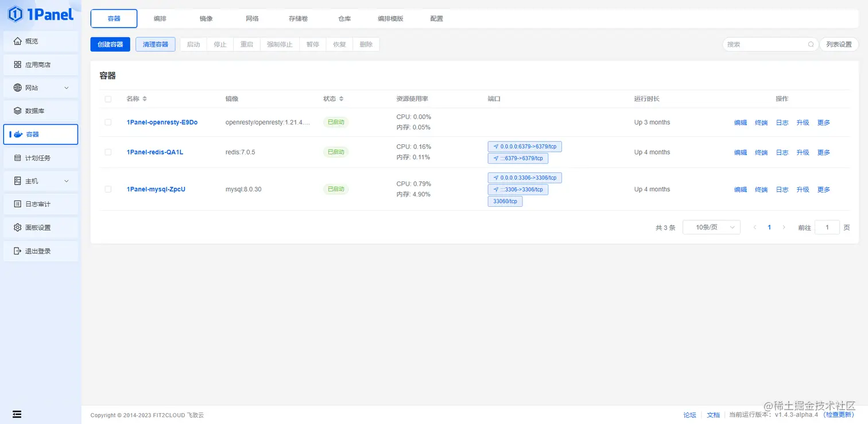Click the 前往 page number input
The image size is (868, 424).
coord(827,228)
